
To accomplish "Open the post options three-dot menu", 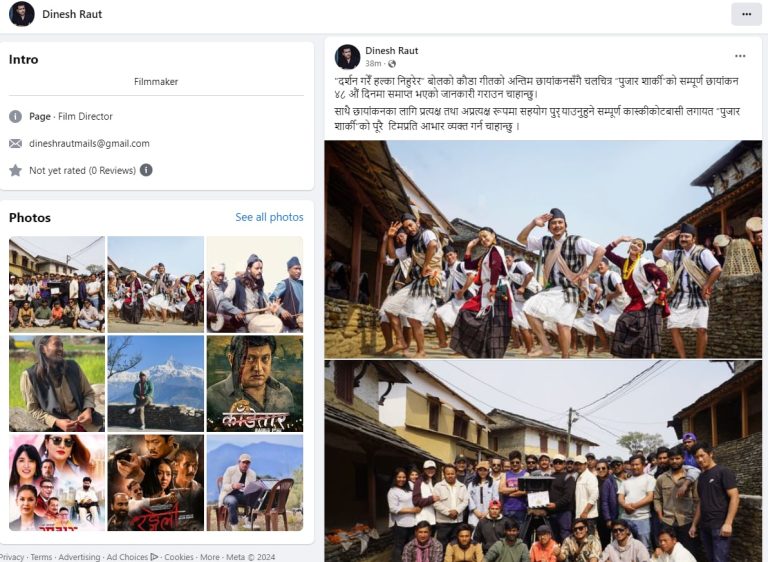I will pyautogui.click(x=740, y=56).
